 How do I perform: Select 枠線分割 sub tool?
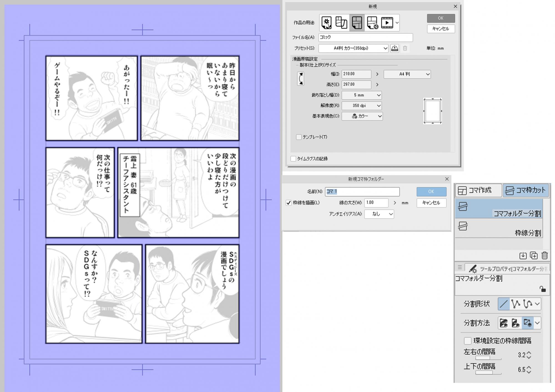pos(499,228)
